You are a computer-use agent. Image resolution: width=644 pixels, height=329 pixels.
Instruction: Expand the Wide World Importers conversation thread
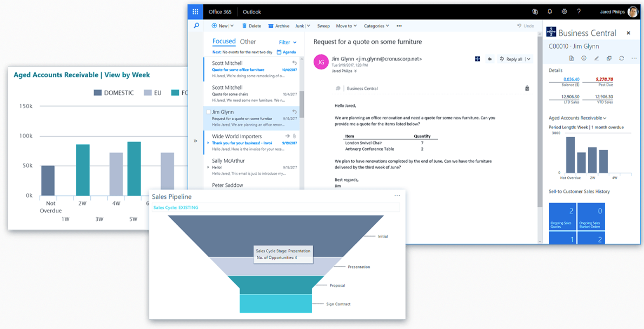coord(208,143)
